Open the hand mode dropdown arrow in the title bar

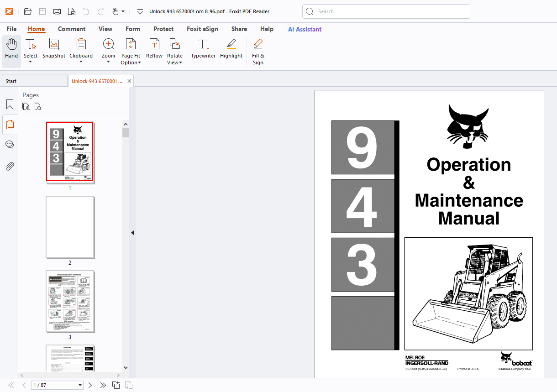coord(123,12)
